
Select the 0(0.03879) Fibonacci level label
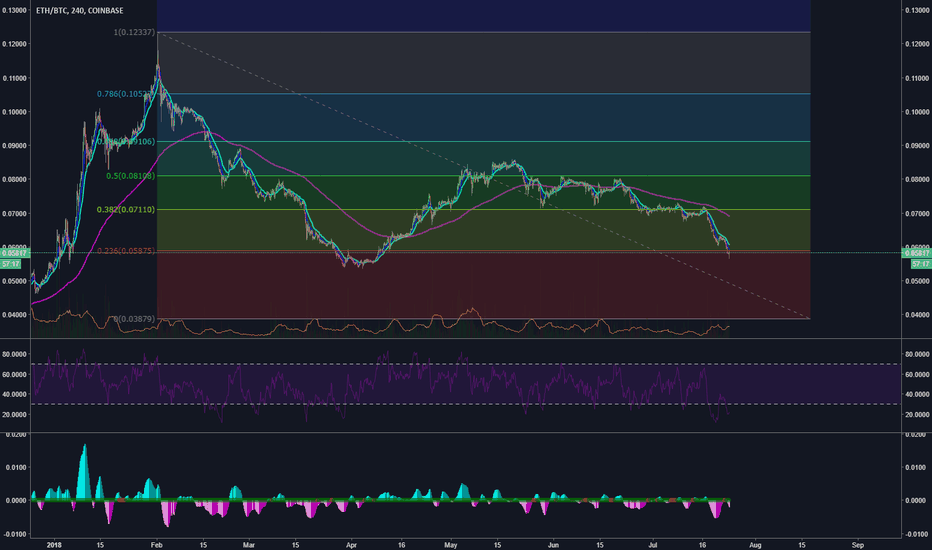tap(134, 319)
